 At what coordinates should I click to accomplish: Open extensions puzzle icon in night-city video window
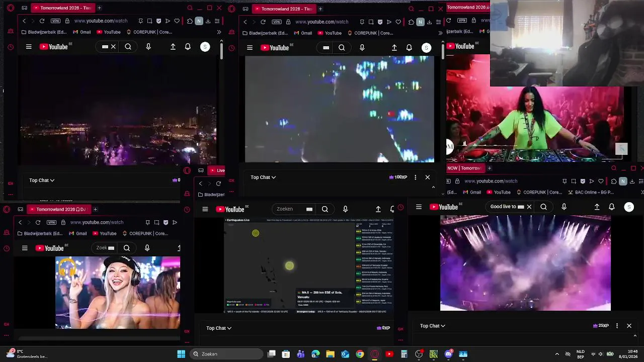[190, 21]
